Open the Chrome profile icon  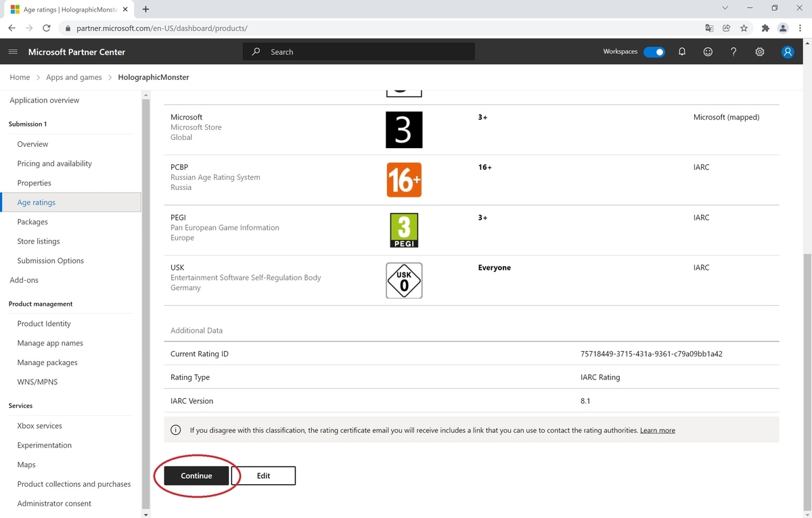click(x=783, y=28)
